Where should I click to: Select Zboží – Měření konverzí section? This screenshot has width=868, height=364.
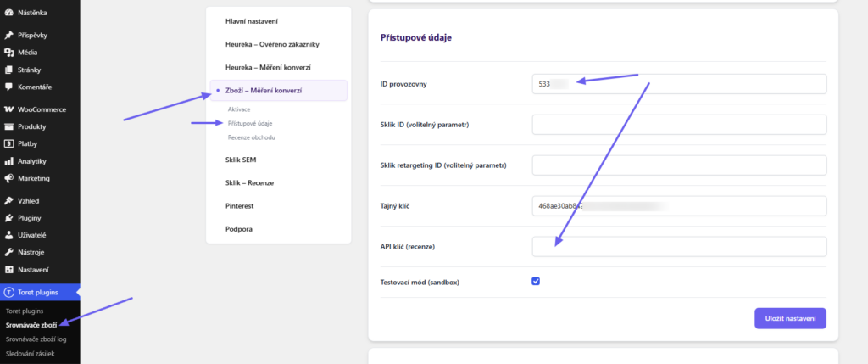(x=278, y=90)
